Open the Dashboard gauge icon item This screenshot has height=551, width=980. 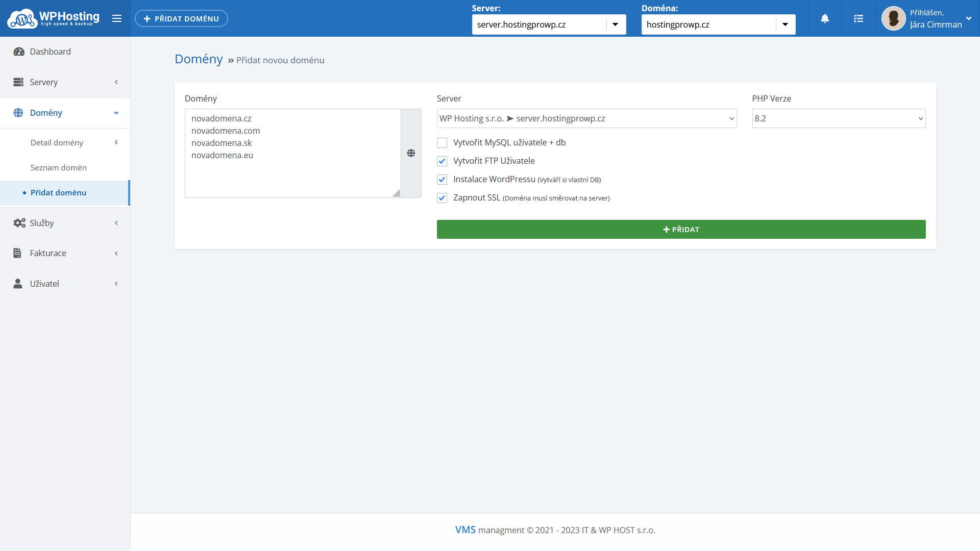point(19,52)
